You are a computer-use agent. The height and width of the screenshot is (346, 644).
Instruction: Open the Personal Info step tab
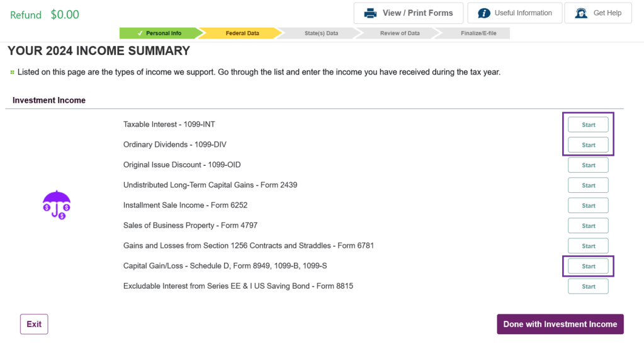(x=159, y=33)
